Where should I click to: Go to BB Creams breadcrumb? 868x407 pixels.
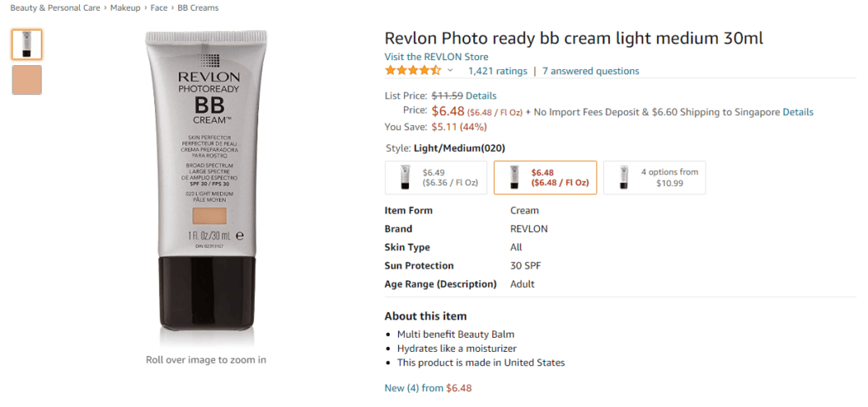pos(197,8)
